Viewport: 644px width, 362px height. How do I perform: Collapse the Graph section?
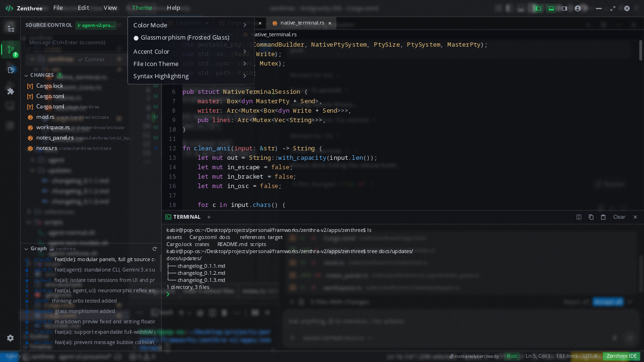click(x=26, y=248)
